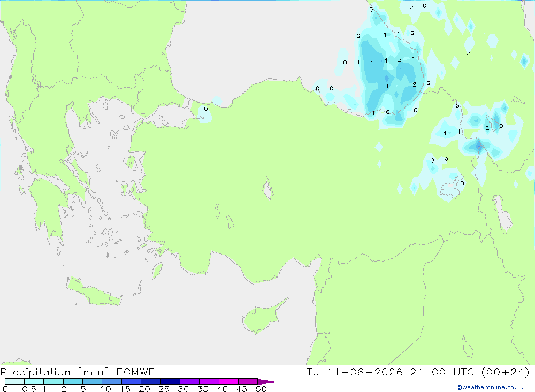Select the 2–5 mm legend color box

pyautogui.click(x=73, y=381)
